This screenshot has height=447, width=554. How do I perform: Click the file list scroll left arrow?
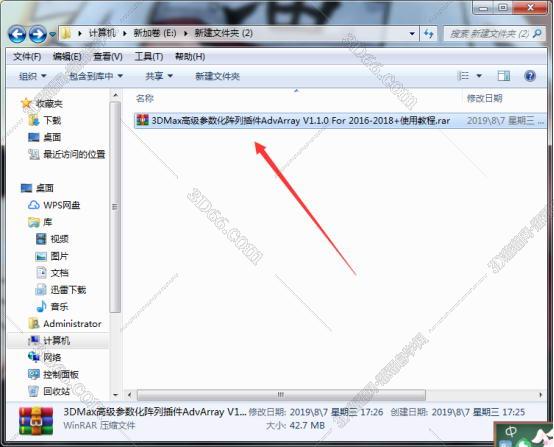130,395
